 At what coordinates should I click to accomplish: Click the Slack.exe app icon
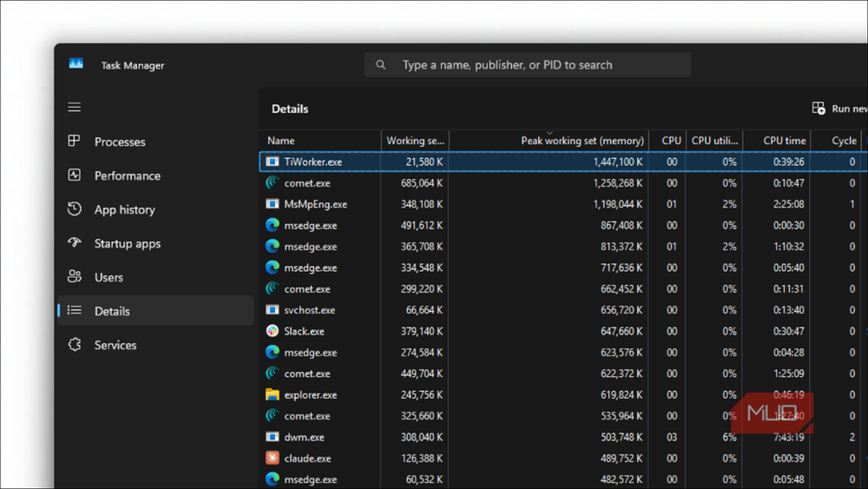[x=273, y=331]
